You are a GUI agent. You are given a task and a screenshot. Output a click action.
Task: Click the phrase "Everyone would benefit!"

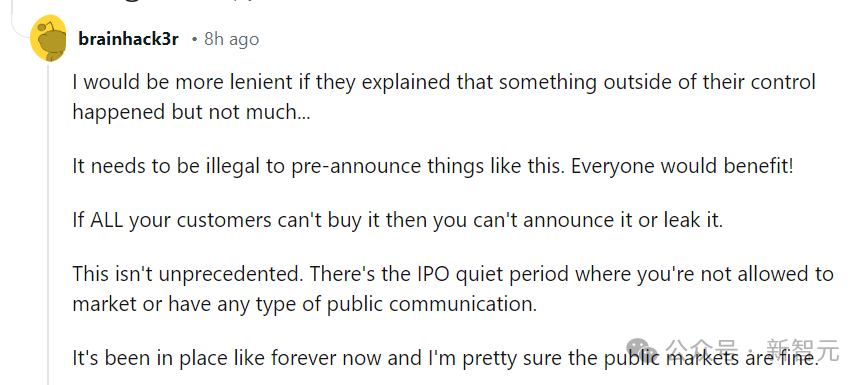point(682,166)
